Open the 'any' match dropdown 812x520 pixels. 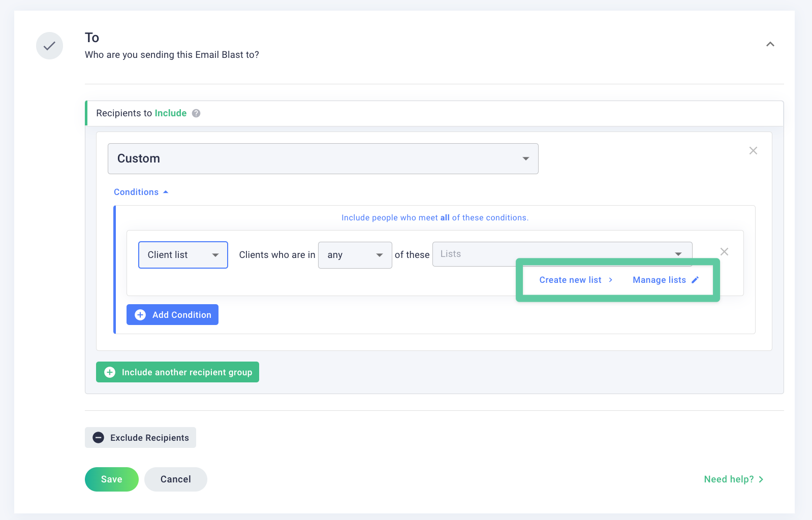coord(355,255)
